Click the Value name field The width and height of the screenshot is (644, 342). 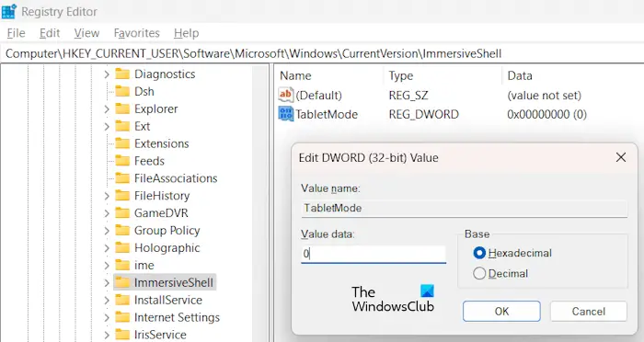point(464,208)
